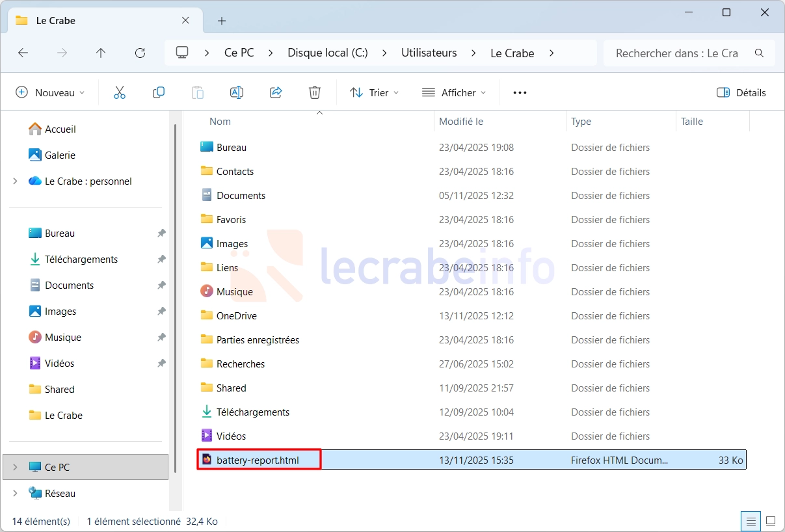Sort by the Modifié le column header
Image resolution: width=785 pixels, height=532 pixels.
(461, 122)
